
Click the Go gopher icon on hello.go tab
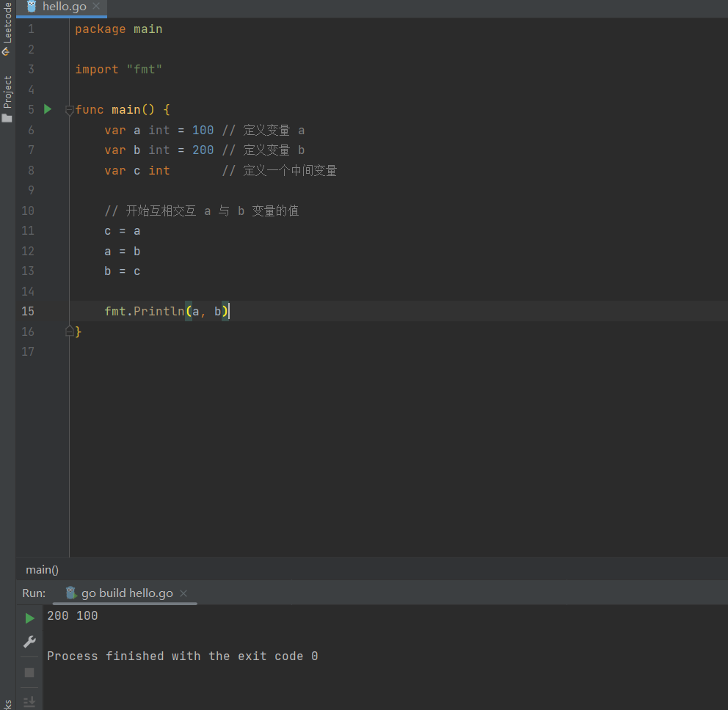(x=32, y=7)
